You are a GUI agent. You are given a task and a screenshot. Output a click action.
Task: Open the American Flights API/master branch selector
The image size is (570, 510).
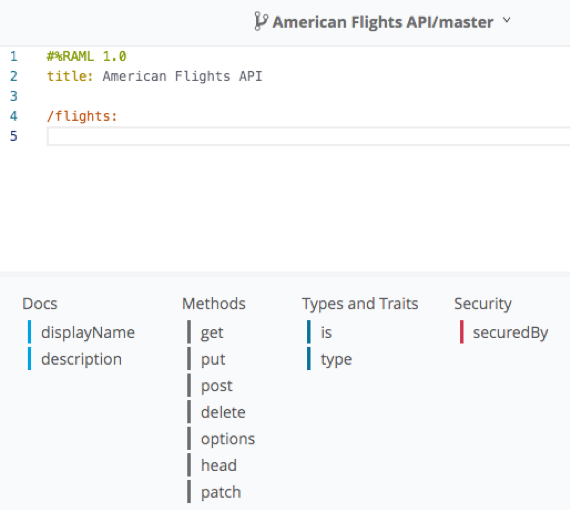coord(382,22)
